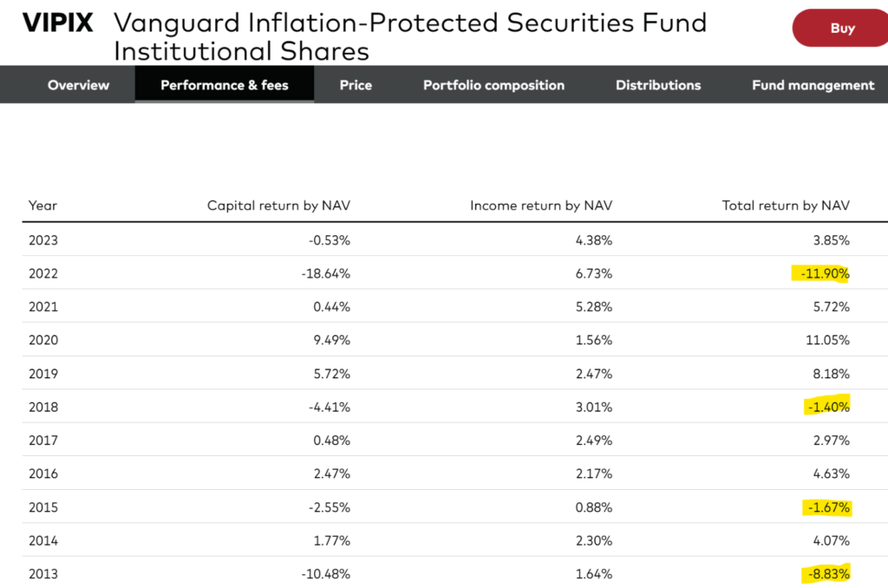Open the Distributions tab
888x588 pixels.
click(658, 85)
